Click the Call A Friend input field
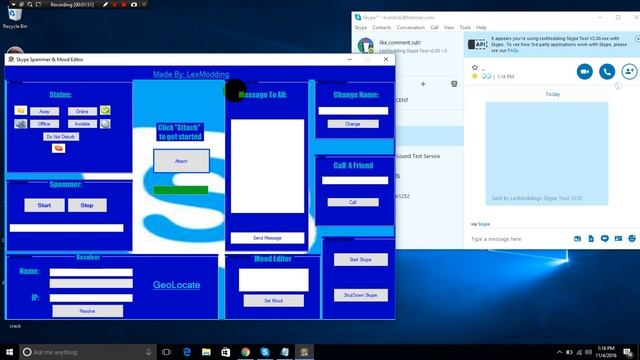The height and width of the screenshot is (360, 640). [355, 180]
